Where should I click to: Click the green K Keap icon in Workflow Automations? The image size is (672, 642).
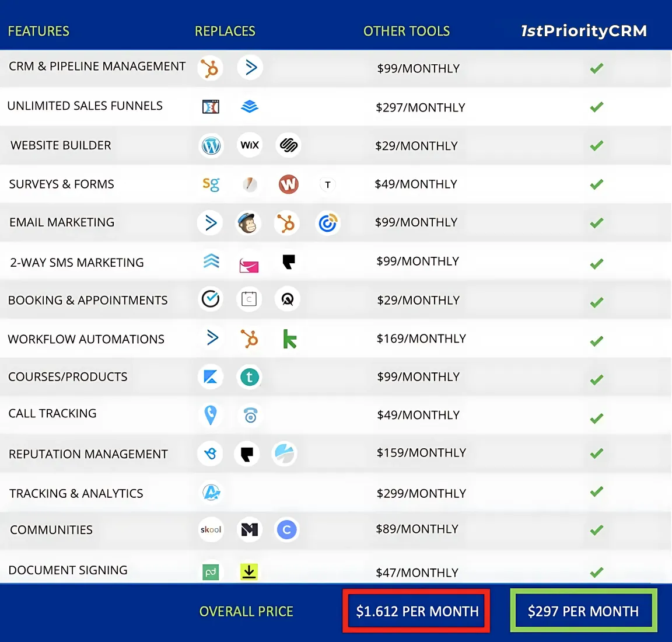click(x=290, y=339)
